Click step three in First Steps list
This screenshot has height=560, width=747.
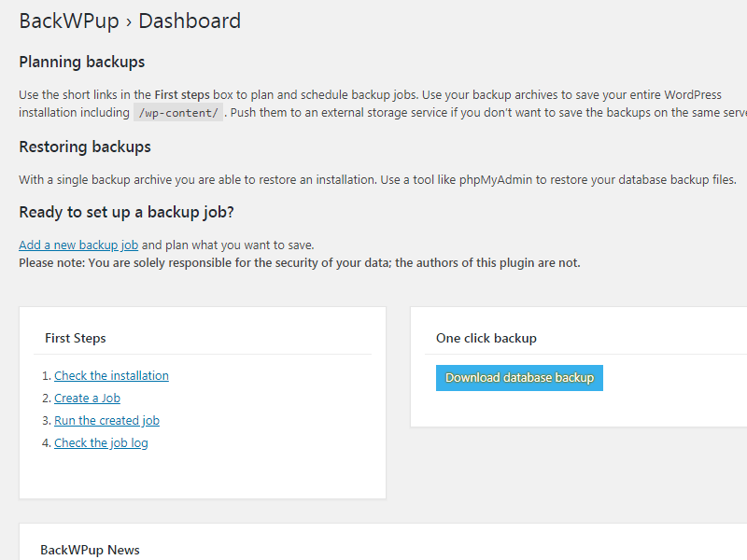coord(106,420)
